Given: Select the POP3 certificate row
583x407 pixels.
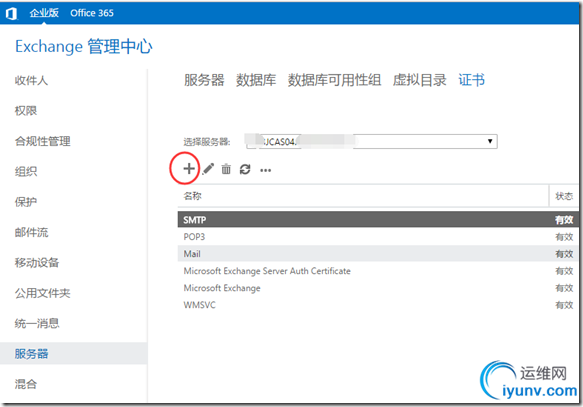Looking at the screenshot, I should click(x=378, y=237).
